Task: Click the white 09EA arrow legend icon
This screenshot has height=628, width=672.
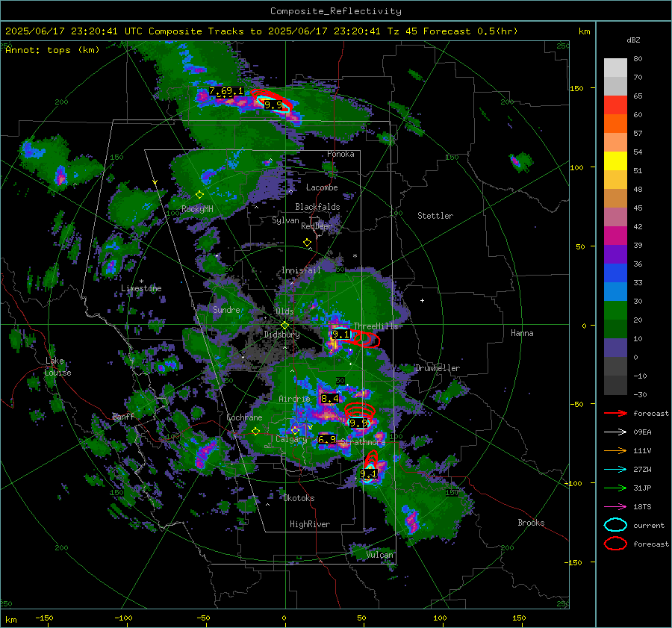Action: [615, 432]
